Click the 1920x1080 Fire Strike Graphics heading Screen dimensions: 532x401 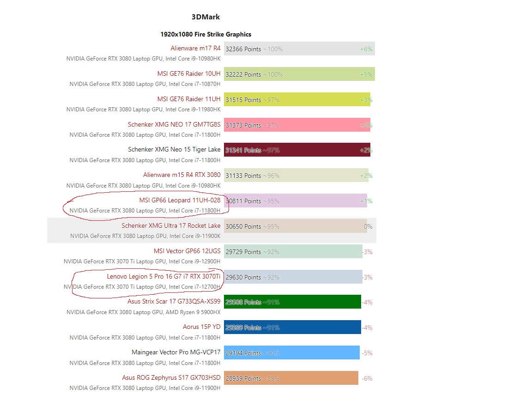(x=206, y=34)
